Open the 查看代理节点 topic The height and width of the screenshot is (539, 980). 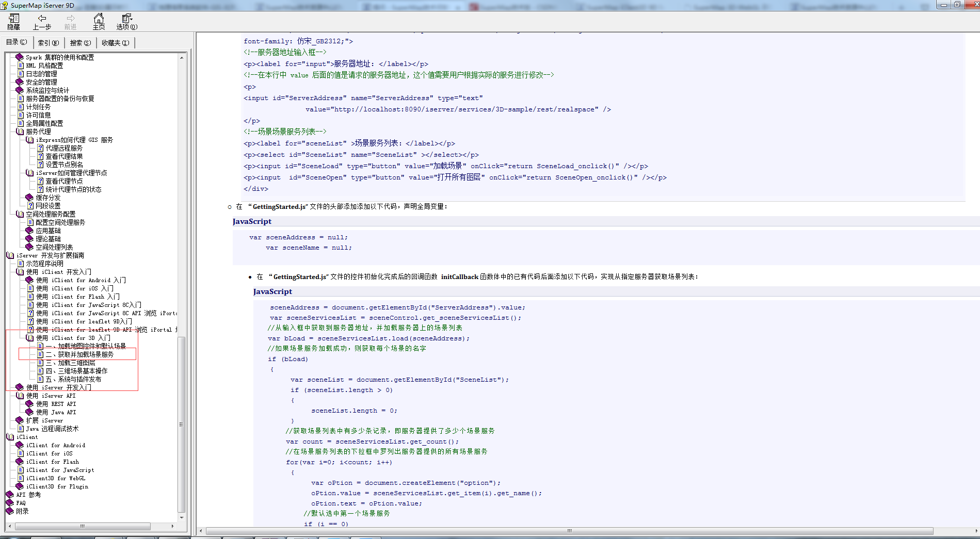64,181
